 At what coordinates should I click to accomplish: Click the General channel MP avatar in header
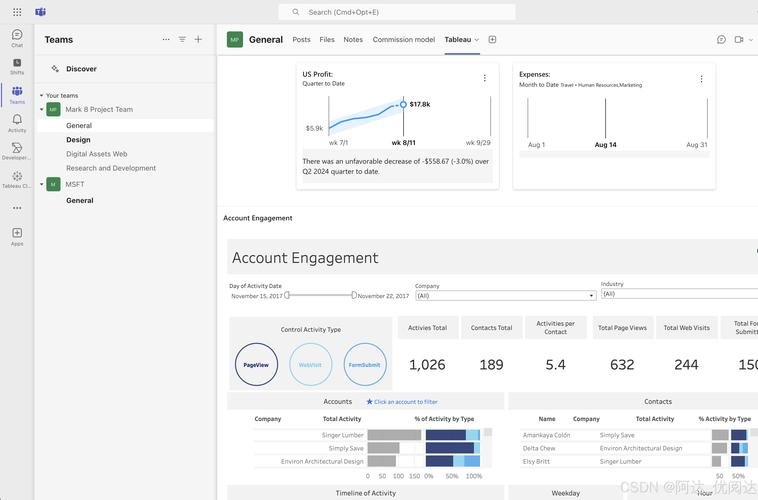click(x=235, y=40)
